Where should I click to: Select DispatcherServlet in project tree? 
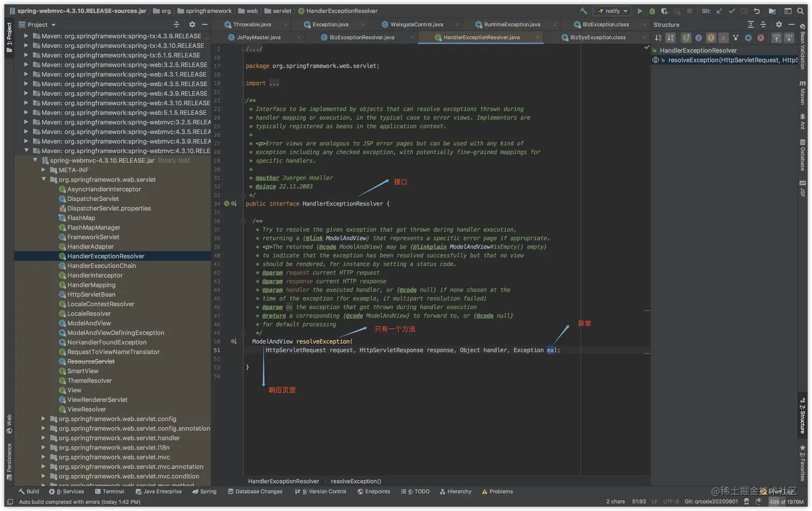[x=93, y=199]
